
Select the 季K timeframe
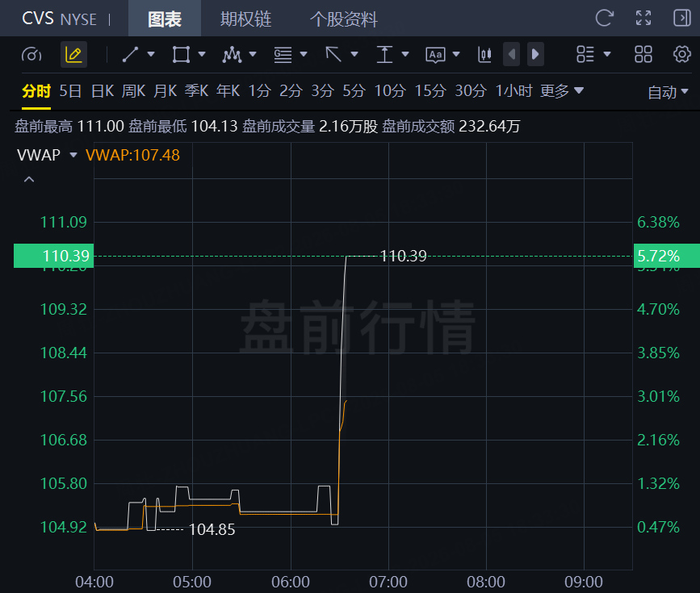point(196,91)
